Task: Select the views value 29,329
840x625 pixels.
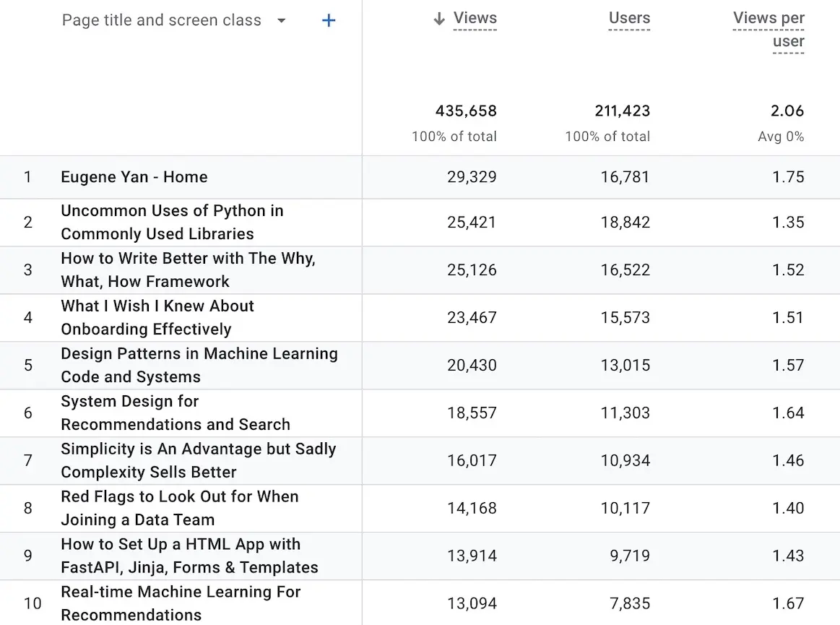Action: 472,177
